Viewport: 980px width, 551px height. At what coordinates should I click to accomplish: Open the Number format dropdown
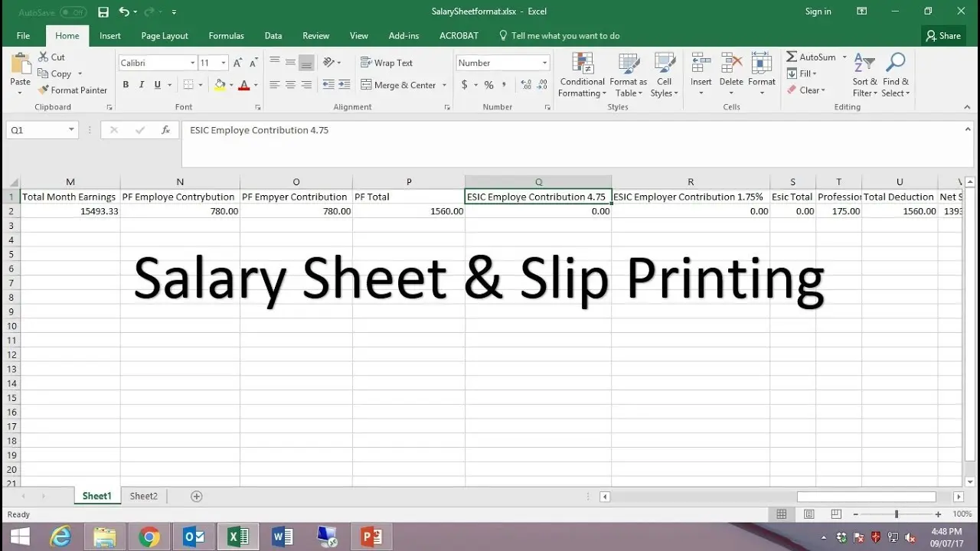tap(544, 63)
